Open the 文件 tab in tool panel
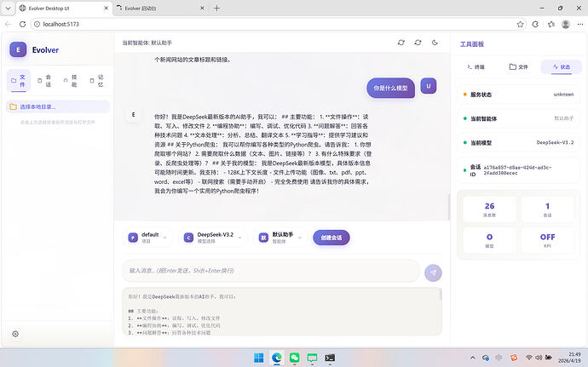This screenshot has width=588, height=367. coord(519,66)
